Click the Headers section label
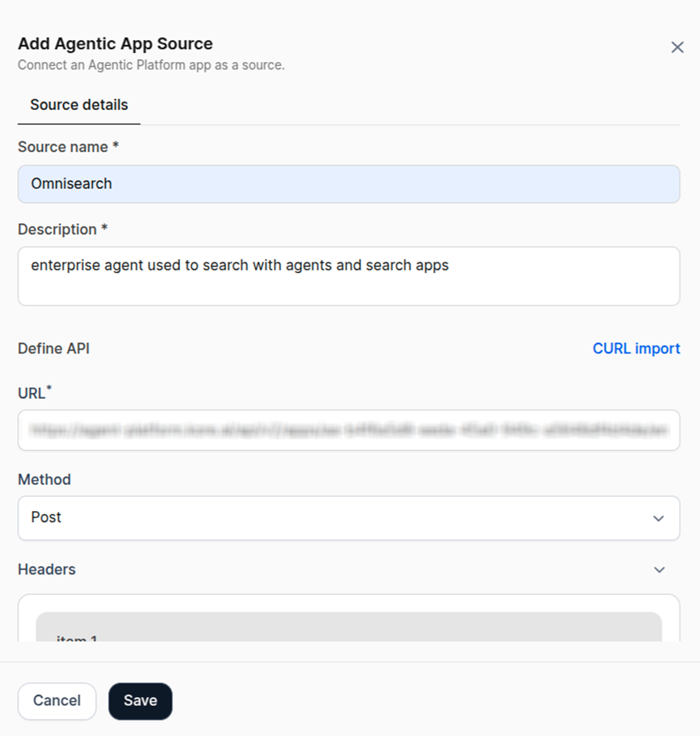 coord(47,570)
